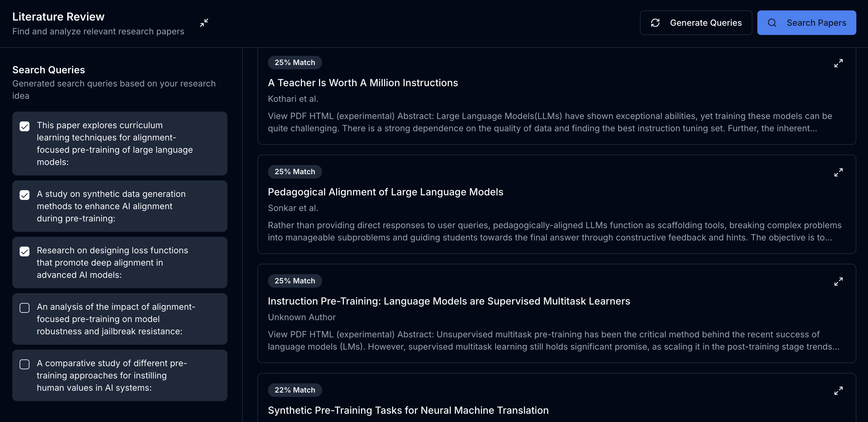This screenshot has height=422, width=868.
Task: Open 'Synthetic Pre-Training Tasks for Neural Machine Translation'
Action: coord(408,410)
